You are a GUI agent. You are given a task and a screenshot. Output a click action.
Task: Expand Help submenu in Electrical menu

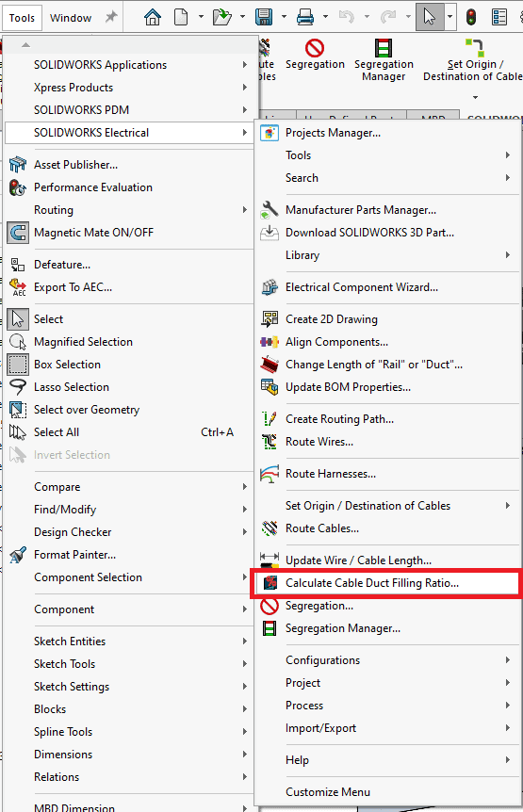tap(388, 760)
